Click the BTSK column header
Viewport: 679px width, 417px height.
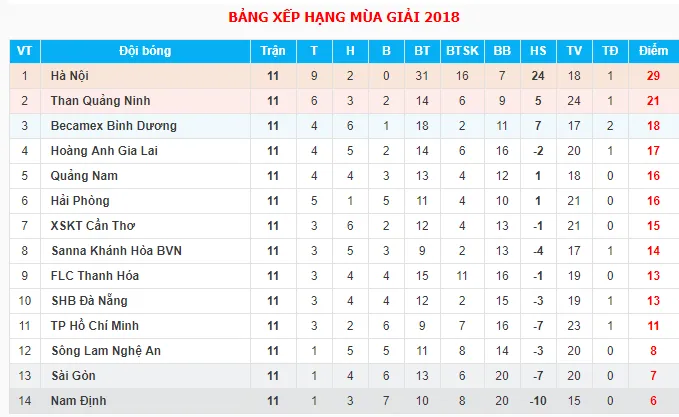pyautogui.click(x=462, y=51)
